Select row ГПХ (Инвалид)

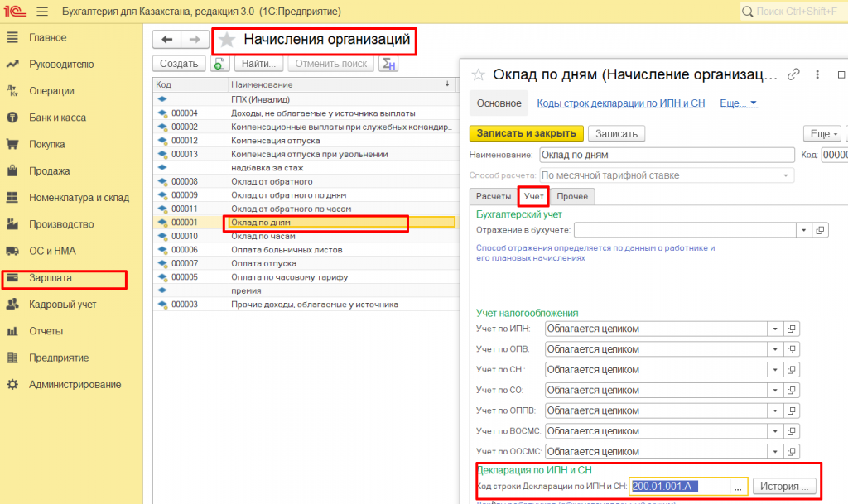coord(305,99)
